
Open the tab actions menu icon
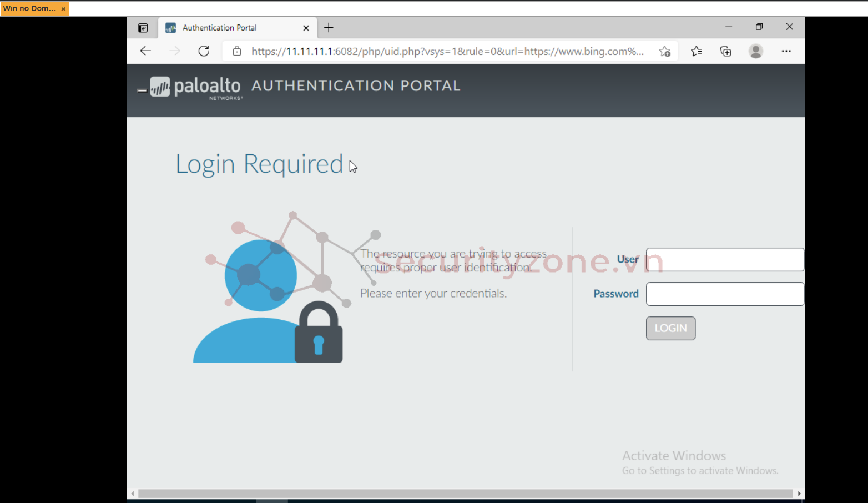tap(143, 28)
